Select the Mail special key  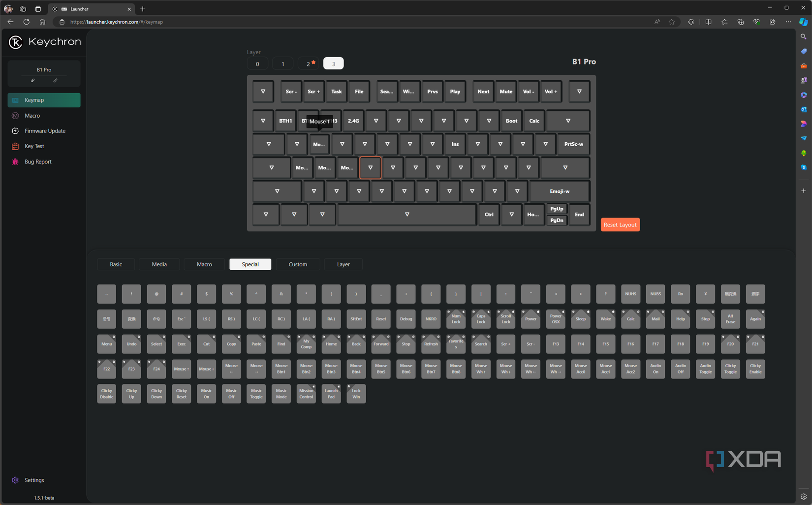pos(656,319)
